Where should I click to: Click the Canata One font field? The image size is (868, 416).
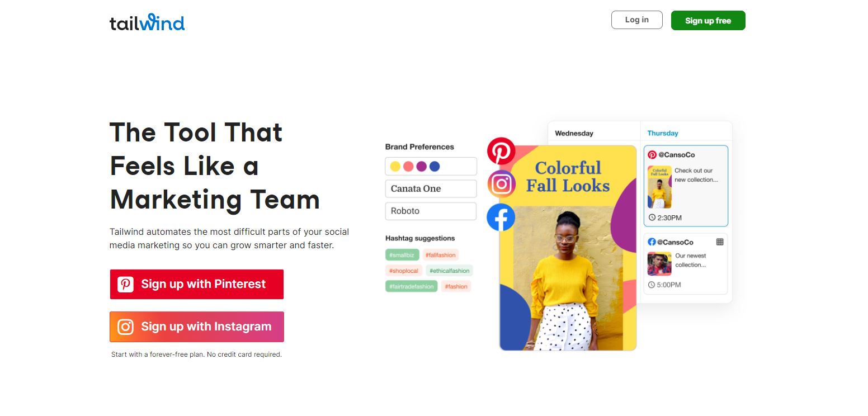click(431, 188)
